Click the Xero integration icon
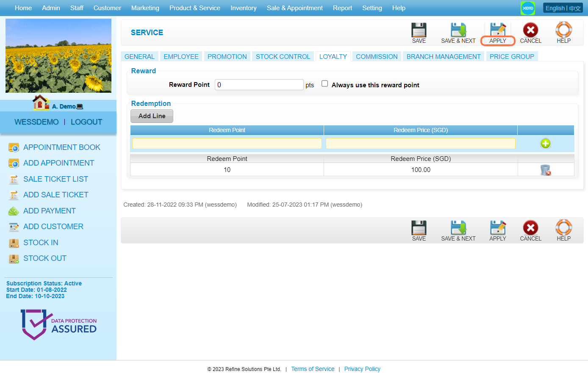Viewport: 588px width, 382px height. pos(528,8)
